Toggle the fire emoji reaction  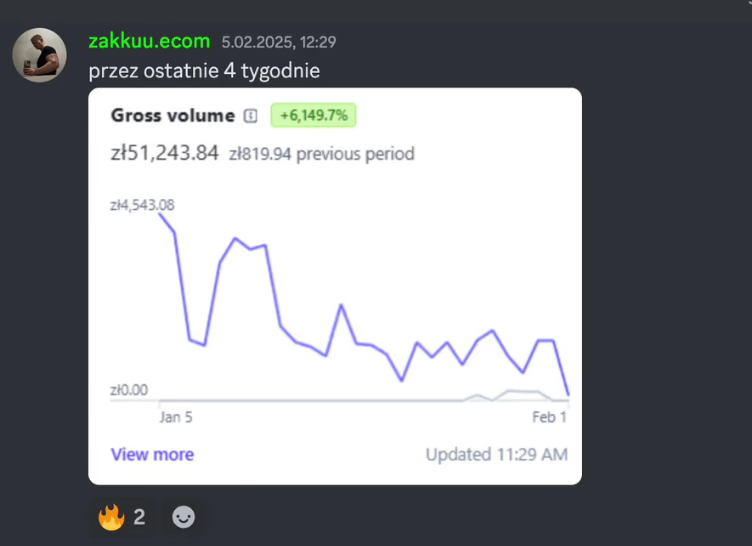122,517
